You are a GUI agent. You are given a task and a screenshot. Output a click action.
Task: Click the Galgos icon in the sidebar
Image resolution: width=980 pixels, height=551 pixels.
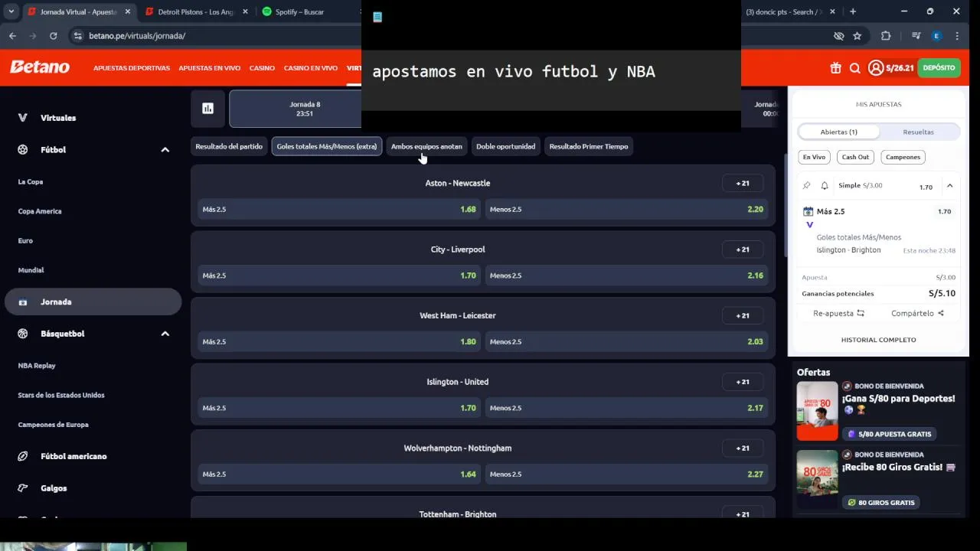(x=22, y=488)
